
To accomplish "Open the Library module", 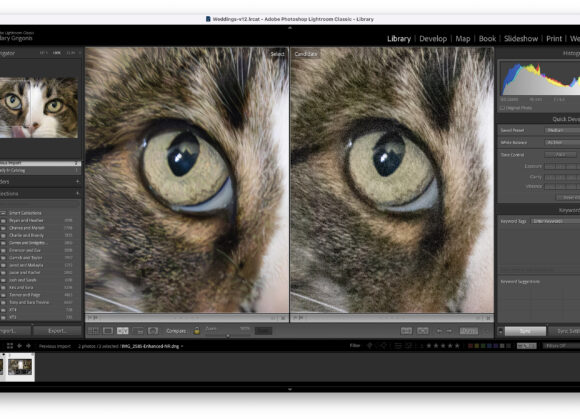I will coord(399,38).
